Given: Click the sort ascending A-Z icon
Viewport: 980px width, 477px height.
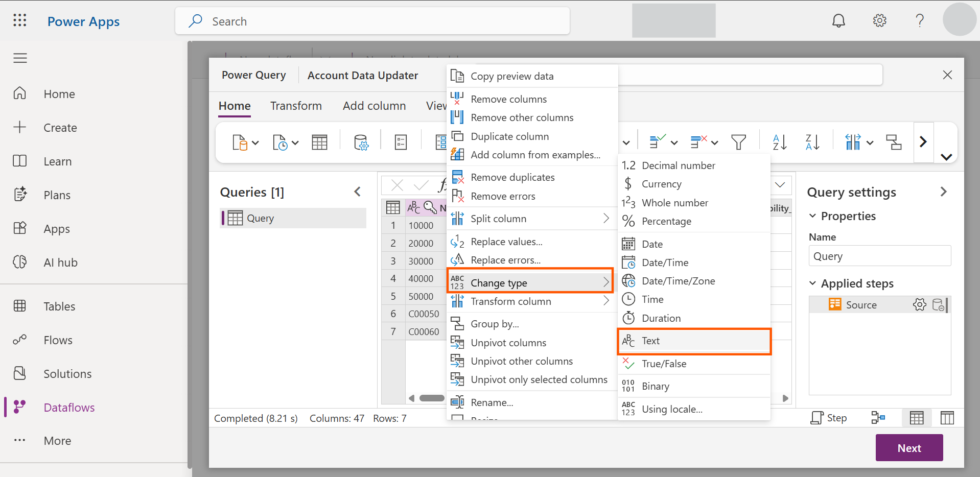Looking at the screenshot, I should (x=779, y=142).
